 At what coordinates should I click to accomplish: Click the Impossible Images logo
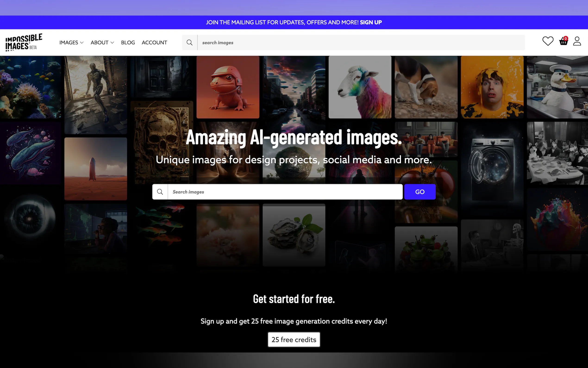coord(23,42)
